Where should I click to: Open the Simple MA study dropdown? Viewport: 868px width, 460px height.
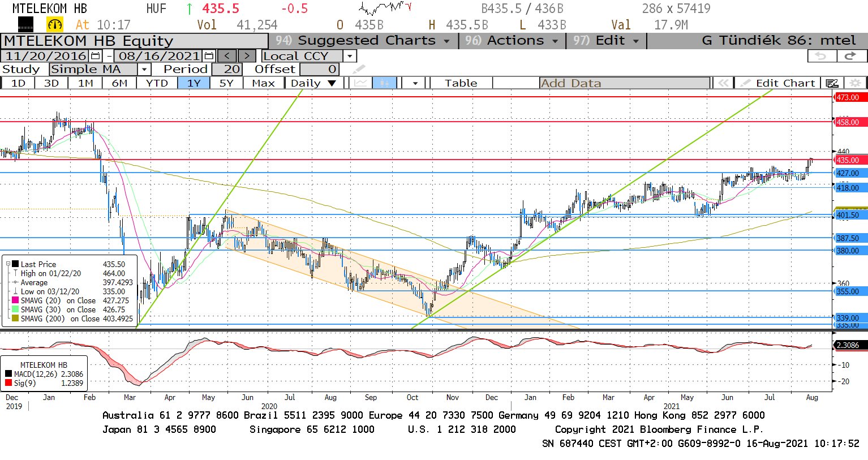coord(144,70)
